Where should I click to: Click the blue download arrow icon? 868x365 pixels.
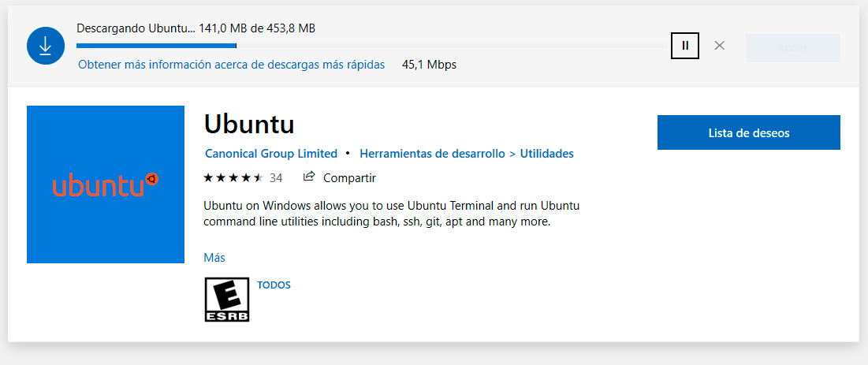(45, 47)
